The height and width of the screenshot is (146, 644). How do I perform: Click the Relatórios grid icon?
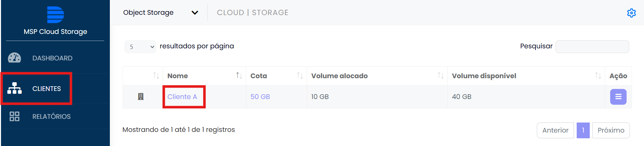point(14,116)
